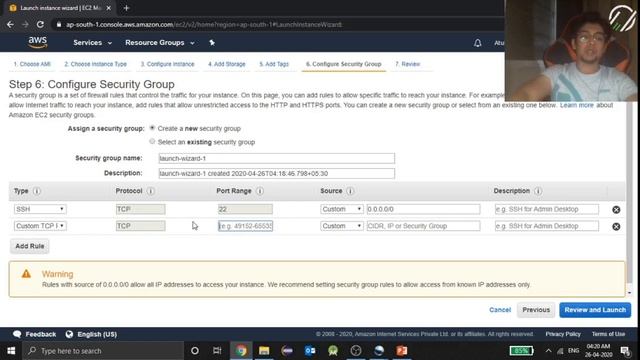Open the Source dropdown for Custom TCP rule
This screenshot has width=640, height=360.
tap(342, 226)
